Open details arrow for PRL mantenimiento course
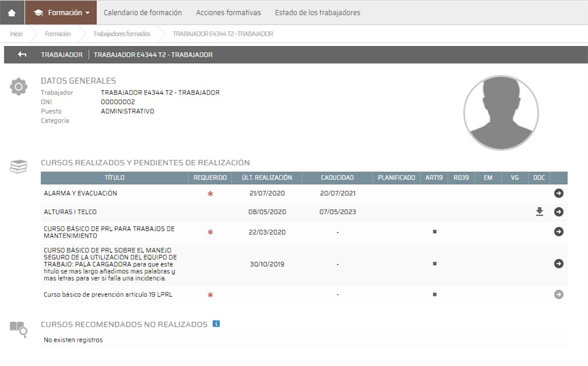This screenshot has height=366, width=588. click(559, 232)
